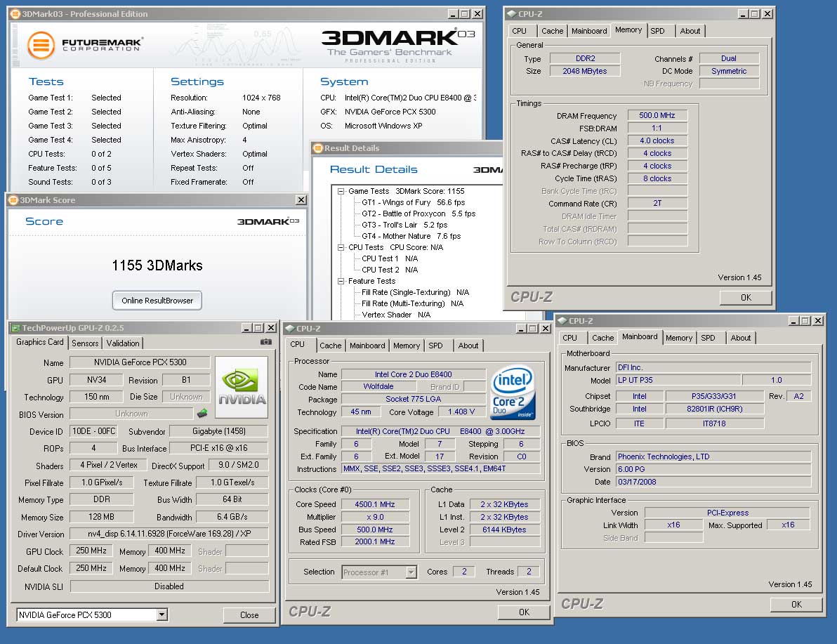Open the About tab in CPU-Z Memory window
The height and width of the screenshot is (644, 837).
(690, 31)
